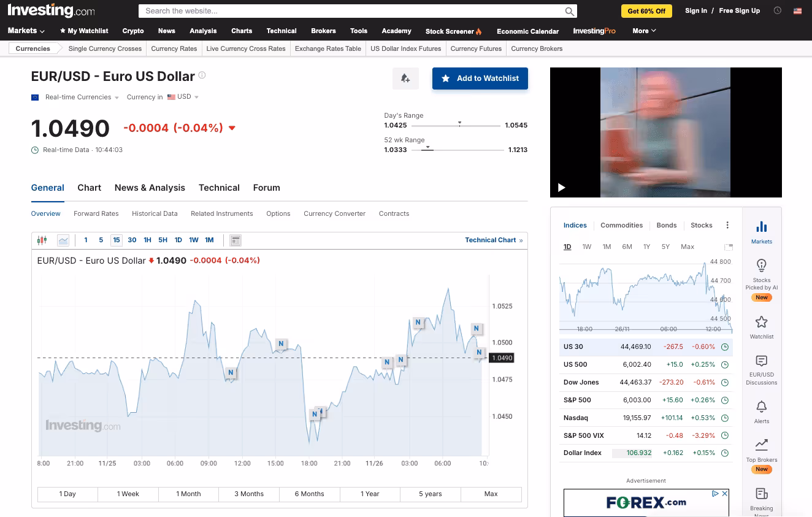Click the candlestick chart type icon
Viewport: 812px width, 517px height.
tap(42, 240)
